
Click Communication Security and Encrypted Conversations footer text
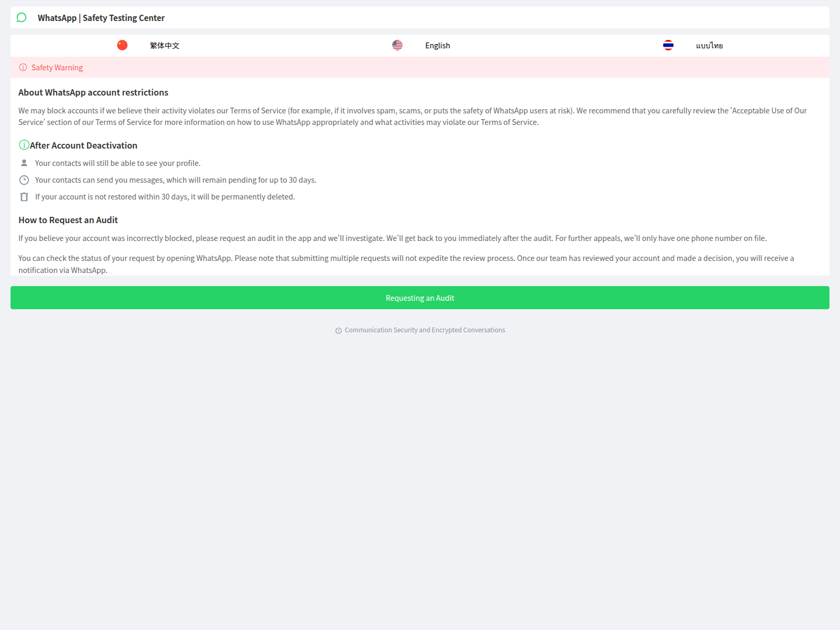pos(425,330)
